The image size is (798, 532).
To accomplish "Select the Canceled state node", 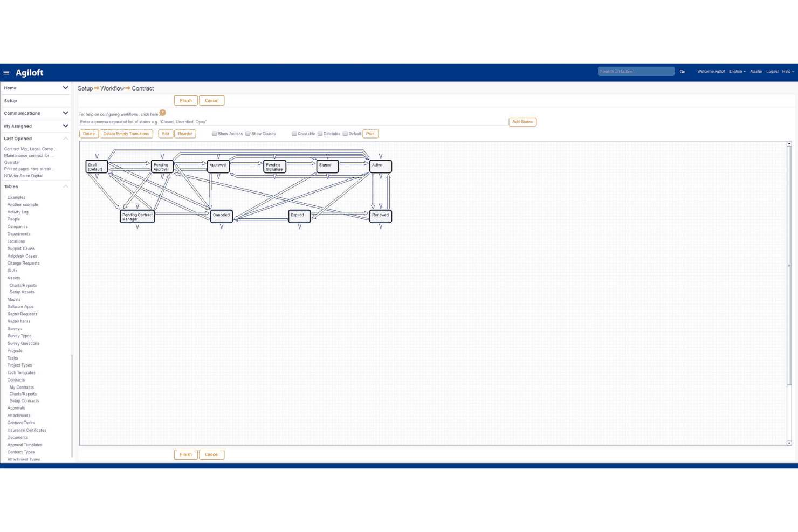I will tap(222, 217).
